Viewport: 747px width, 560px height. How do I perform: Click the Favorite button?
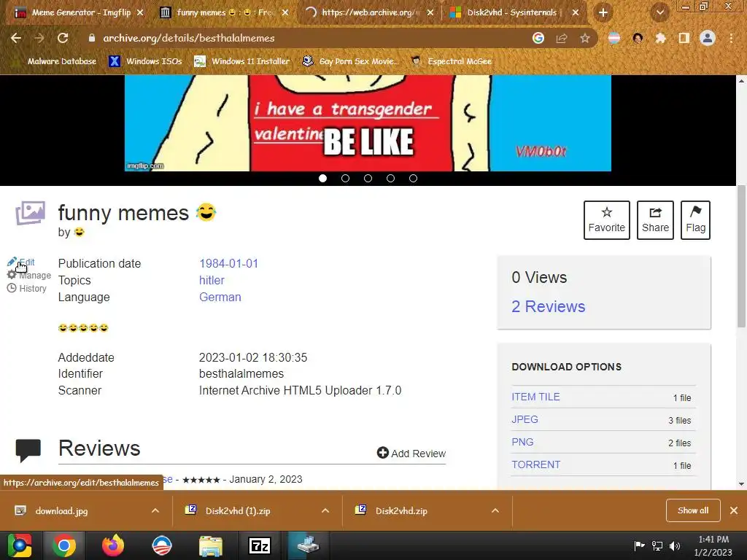tap(606, 220)
